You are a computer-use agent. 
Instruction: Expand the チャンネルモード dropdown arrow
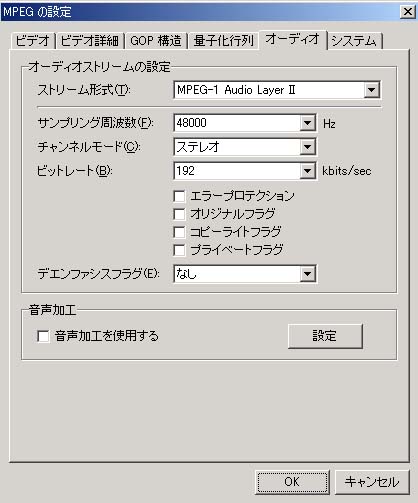(x=307, y=147)
